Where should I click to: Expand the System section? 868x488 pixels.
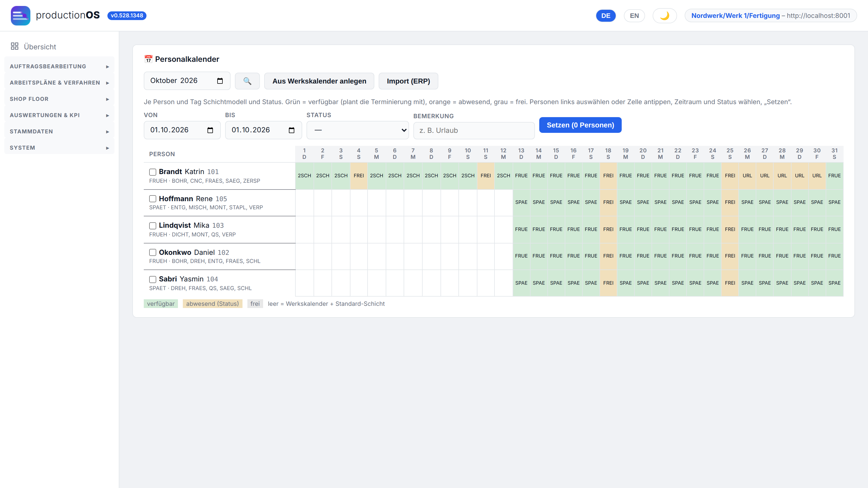[59, 147]
